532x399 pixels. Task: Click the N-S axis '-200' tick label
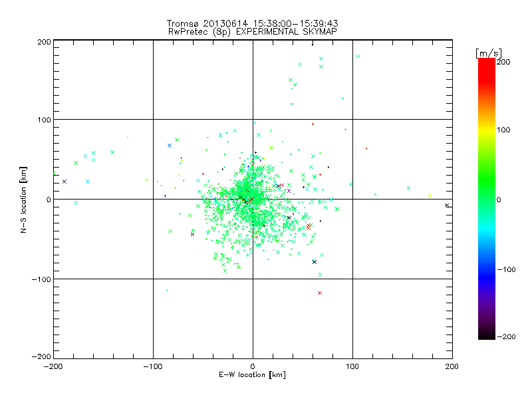(41, 356)
